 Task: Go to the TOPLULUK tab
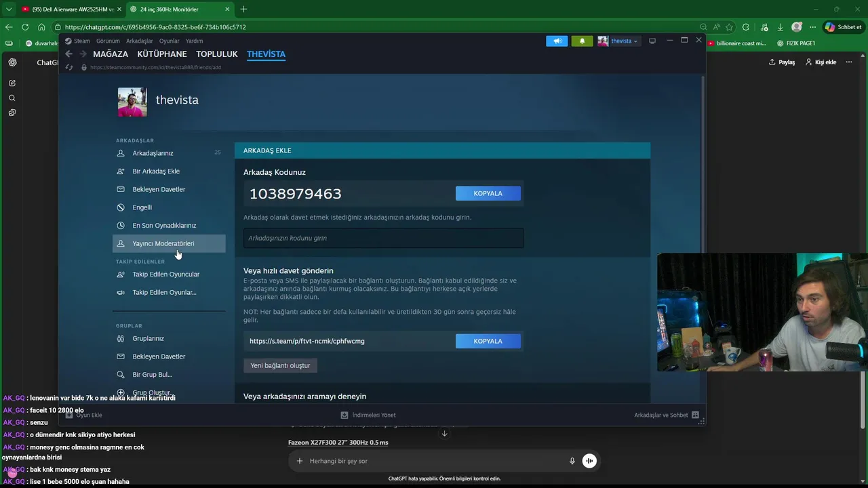pos(217,54)
